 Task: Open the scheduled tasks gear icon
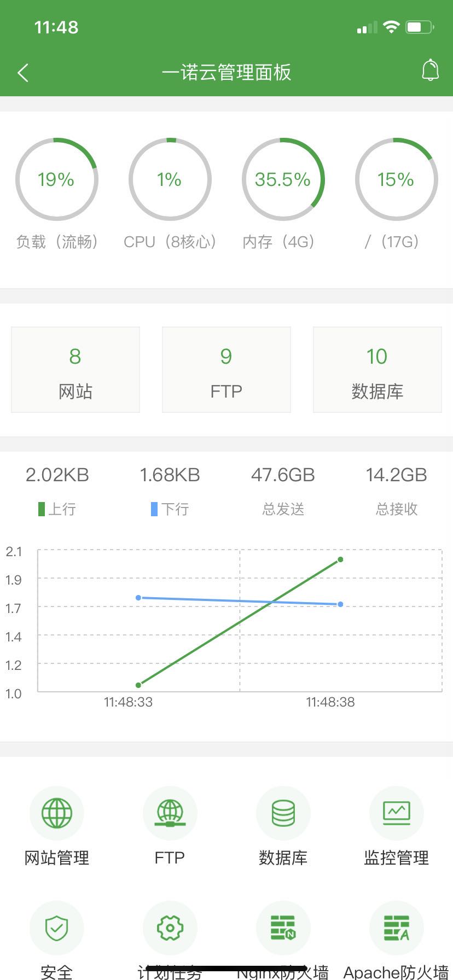click(170, 927)
